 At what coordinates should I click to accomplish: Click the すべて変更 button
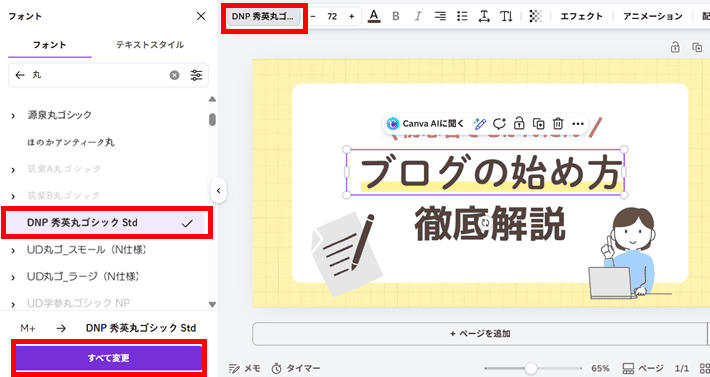tap(109, 358)
